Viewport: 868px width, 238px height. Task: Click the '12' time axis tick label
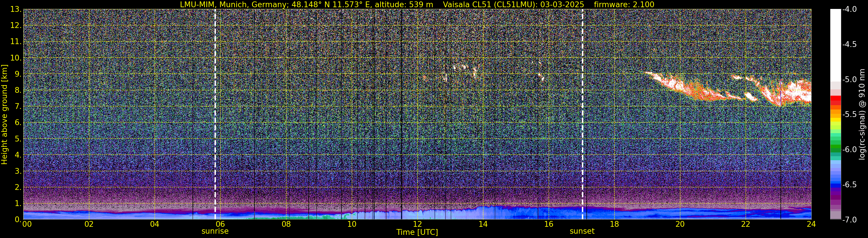coord(417,224)
